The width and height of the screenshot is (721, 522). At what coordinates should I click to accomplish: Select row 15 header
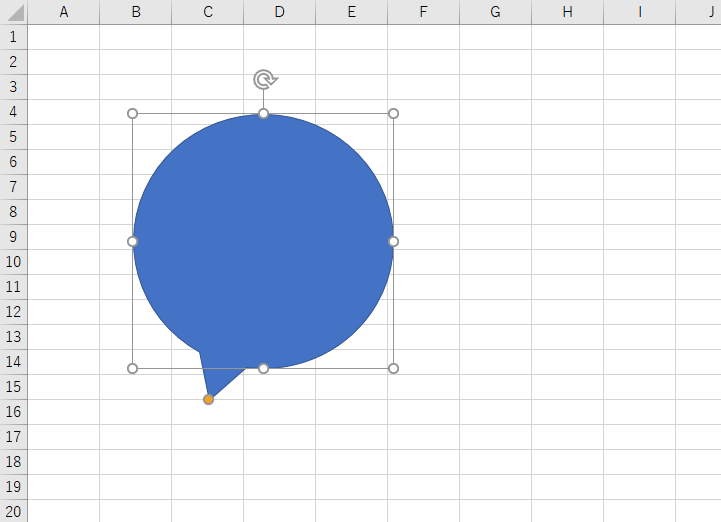pyautogui.click(x=13, y=387)
